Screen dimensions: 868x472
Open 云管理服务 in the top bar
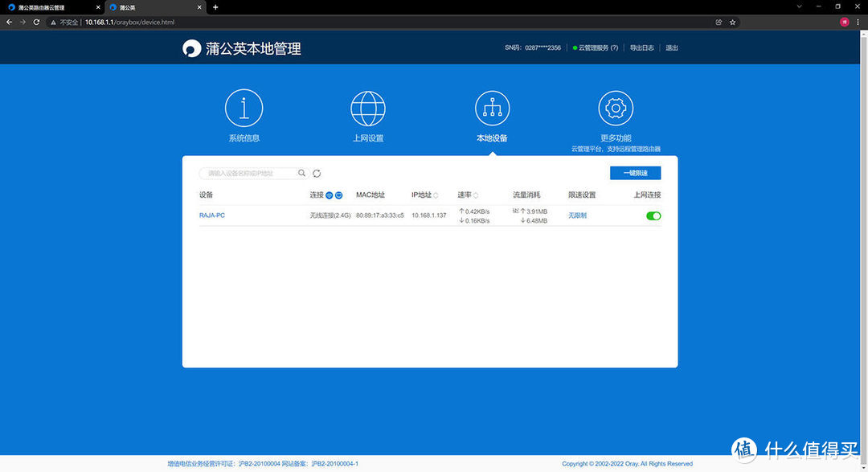click(x=592, y=47)
